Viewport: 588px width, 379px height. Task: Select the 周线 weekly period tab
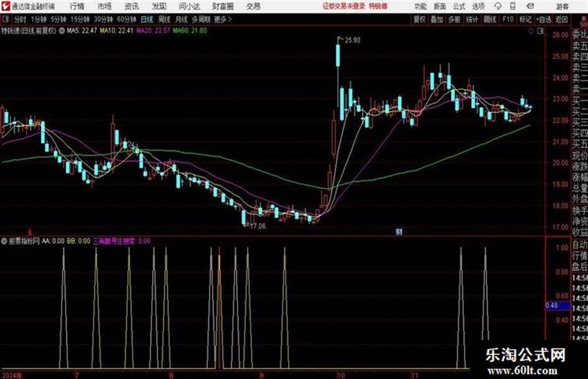(164, 19)
